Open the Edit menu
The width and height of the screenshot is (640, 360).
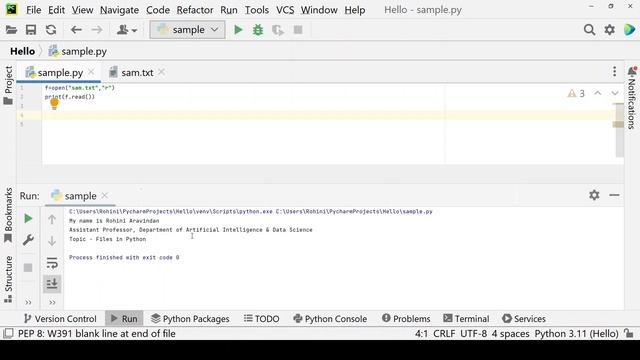[x=56, y=10]
